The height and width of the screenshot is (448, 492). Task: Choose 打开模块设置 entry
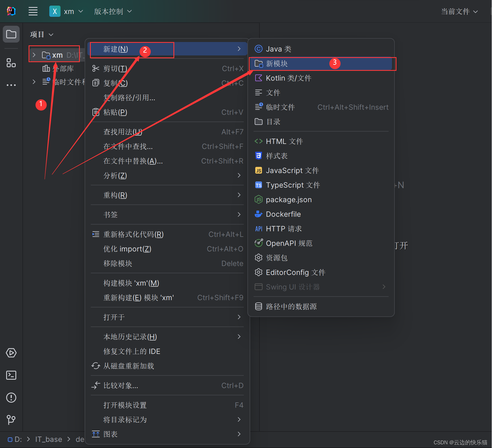pyautogui.click(x=167, y=405)
